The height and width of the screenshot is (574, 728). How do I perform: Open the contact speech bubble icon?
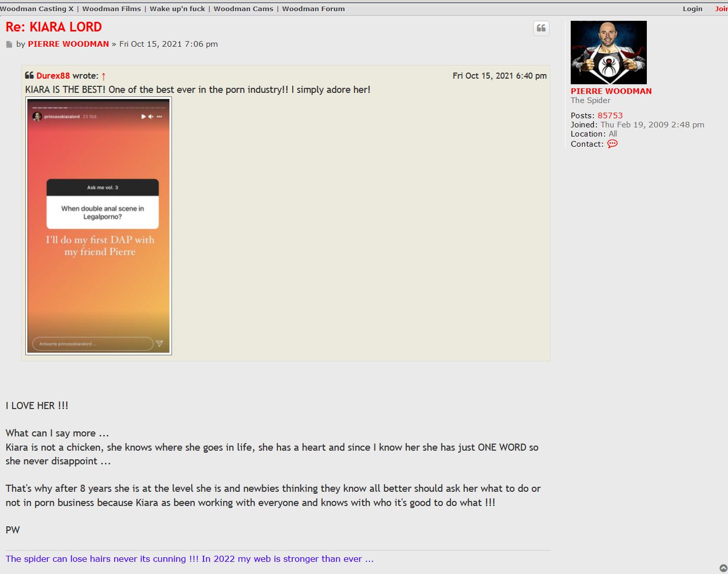612,144
